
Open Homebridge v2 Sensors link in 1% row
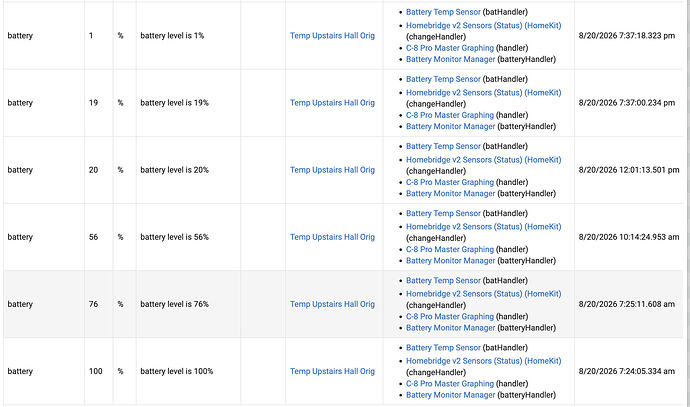[x=484, y=26]
